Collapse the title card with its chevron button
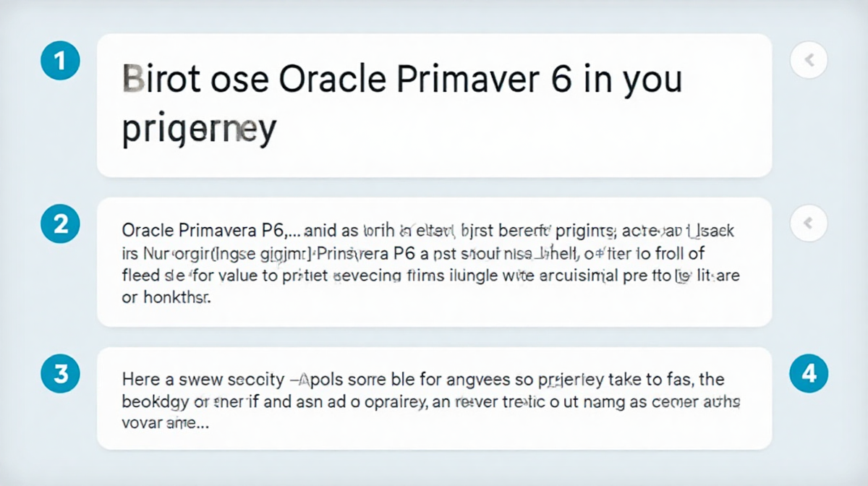868x486 pixels. [809, 61]
